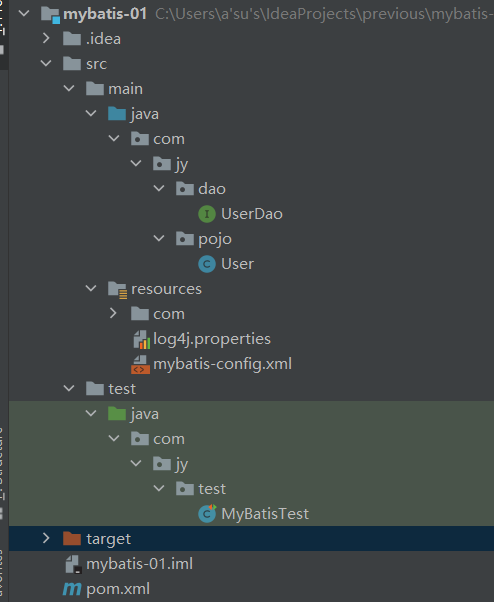Image resolution: width=494 pixels, height=602 pixels.
Task: Click the test package icon under jy
Action: pos(185,489)
